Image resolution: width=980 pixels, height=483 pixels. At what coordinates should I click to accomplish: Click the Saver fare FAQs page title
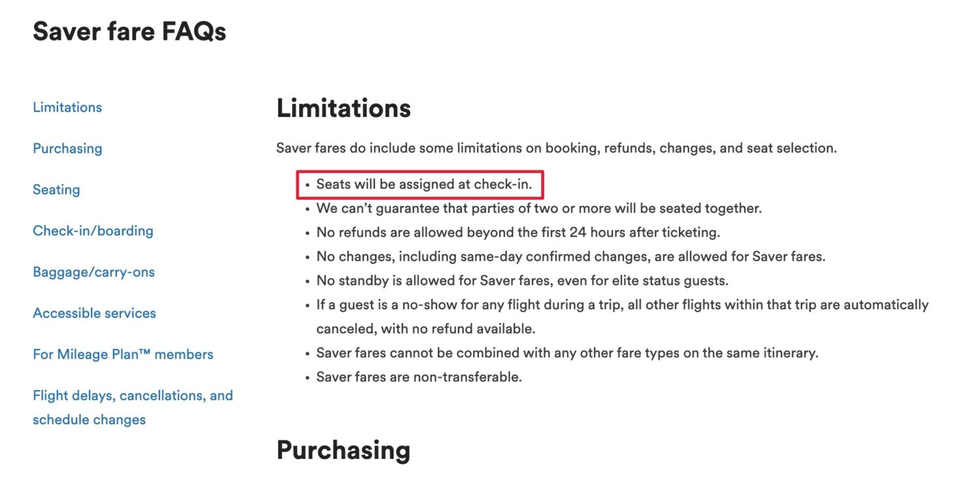pyautogui.click(x=130, y=31)
